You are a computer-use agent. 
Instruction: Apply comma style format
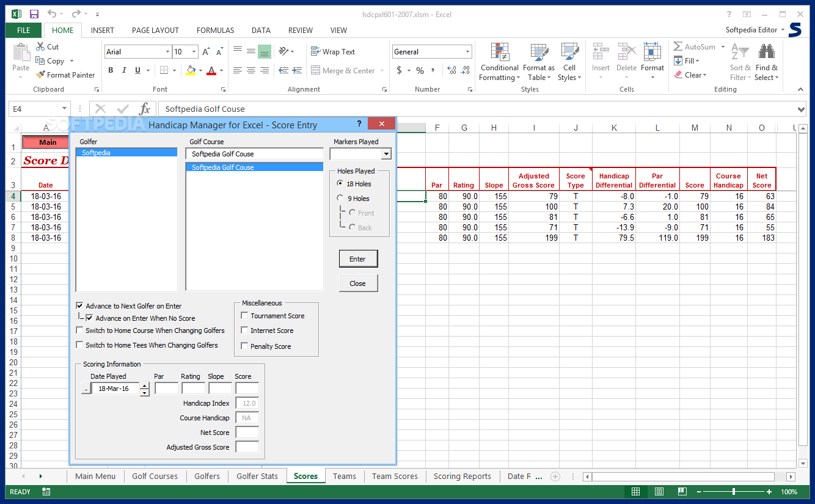pyautogui.click(x=434, y=70)
